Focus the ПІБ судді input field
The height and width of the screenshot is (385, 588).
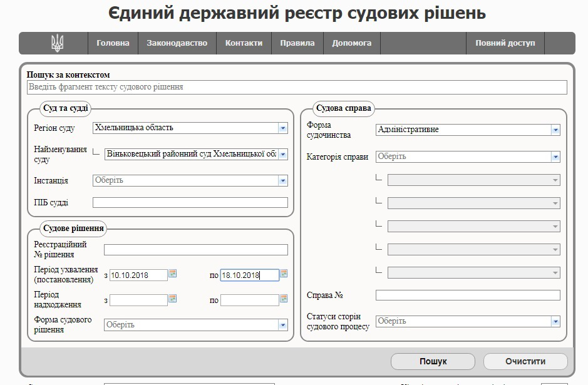[x=190, y=203]
